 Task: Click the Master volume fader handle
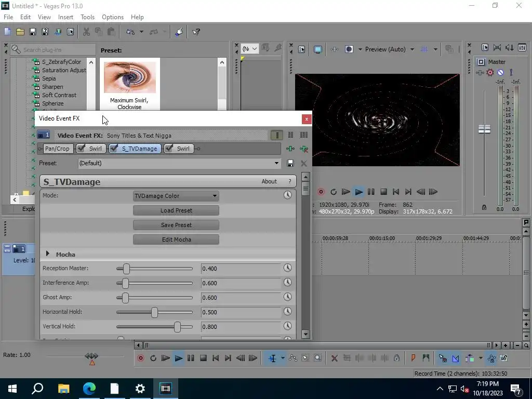pos(484,129)
